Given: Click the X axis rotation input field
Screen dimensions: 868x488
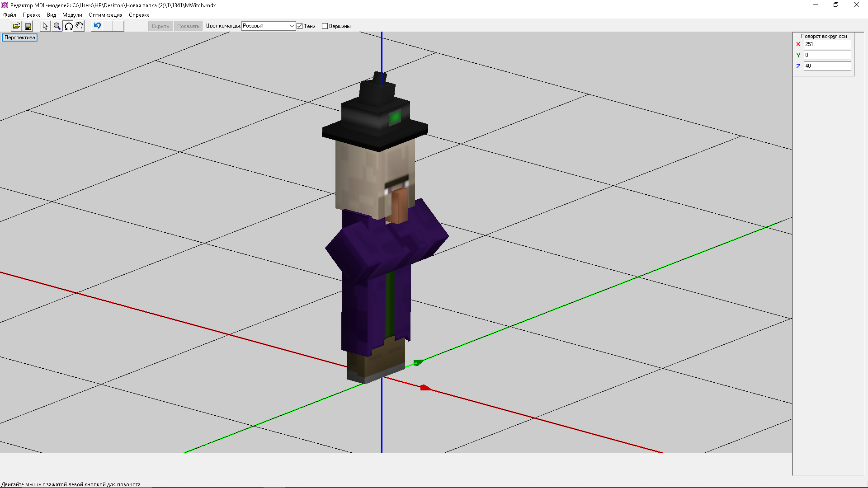Looking at the screenshot, I should [x=827, y=44].
